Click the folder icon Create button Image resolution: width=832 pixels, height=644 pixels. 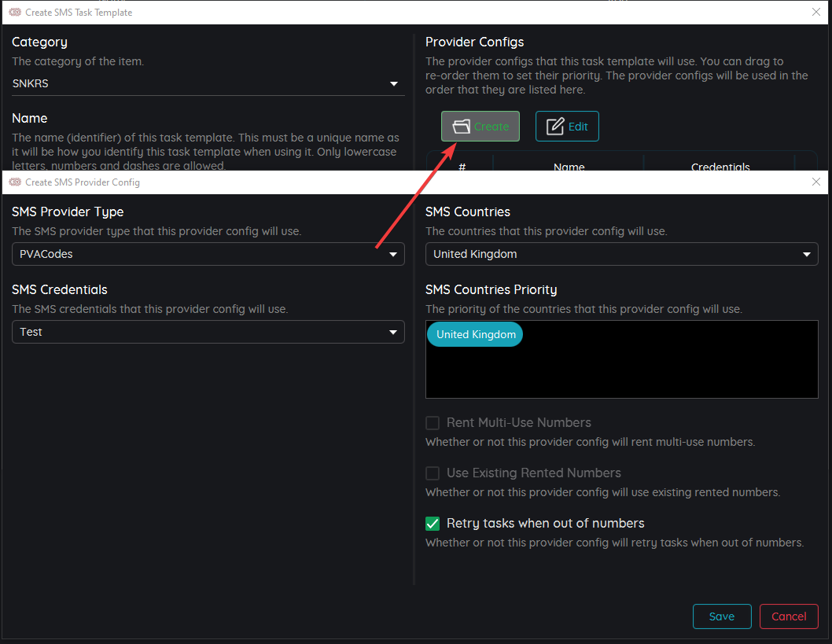[480, 126]
